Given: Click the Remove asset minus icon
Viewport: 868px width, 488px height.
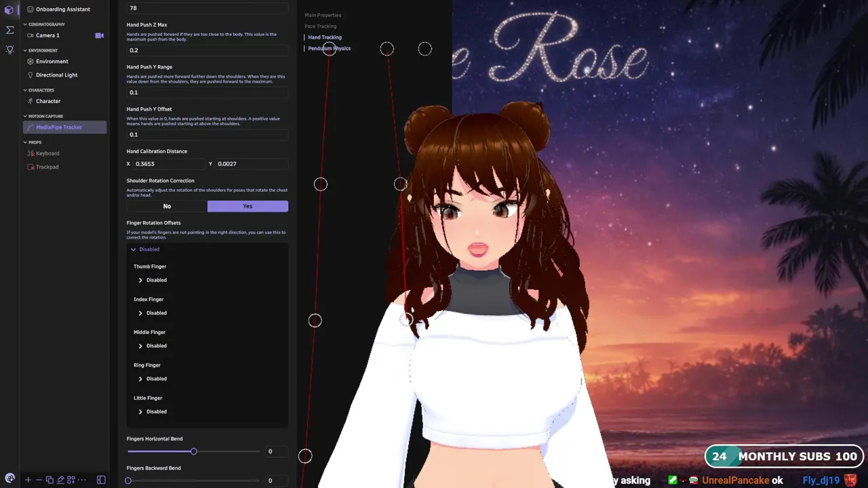Looking at the screenshot, I should coord(39,480).
